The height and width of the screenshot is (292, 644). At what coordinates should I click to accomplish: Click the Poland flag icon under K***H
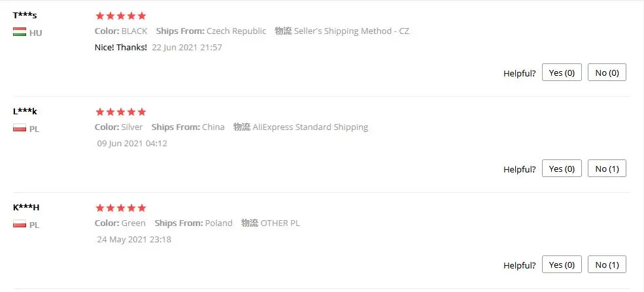(x=20, y=224)
